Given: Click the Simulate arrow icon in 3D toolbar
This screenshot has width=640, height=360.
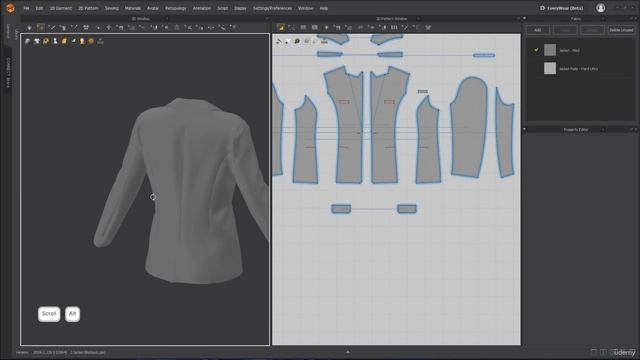Looking at the screenshot, I should click(29, 27).
